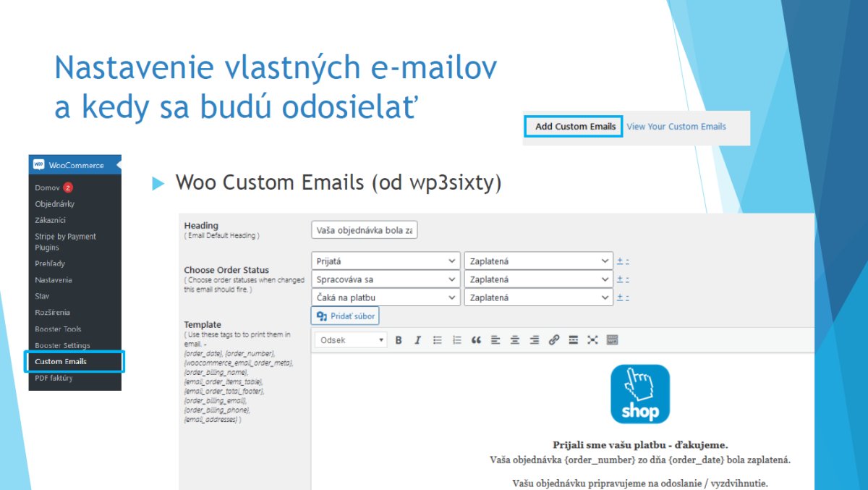Click the Pridať súbor button

pyautogui.click(x=345, y=316)
